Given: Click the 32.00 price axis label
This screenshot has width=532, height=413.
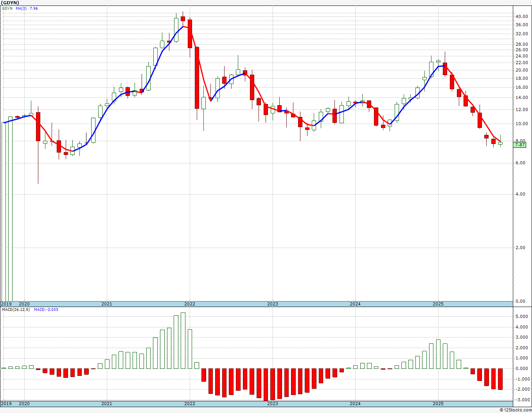Looking at the screenshot, I should [x=521, y=34].
